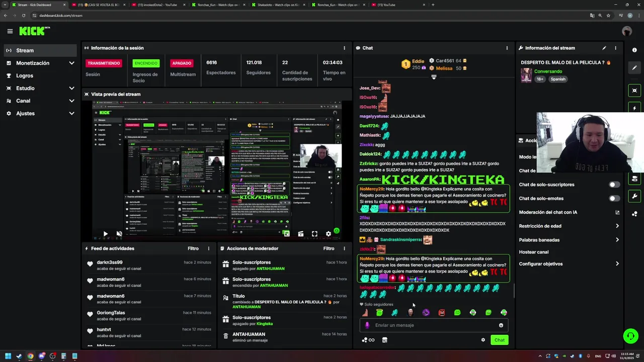Open Chrome from the taskbar
The width and height of the screenshot is (644, 362).
pos(30,356)
